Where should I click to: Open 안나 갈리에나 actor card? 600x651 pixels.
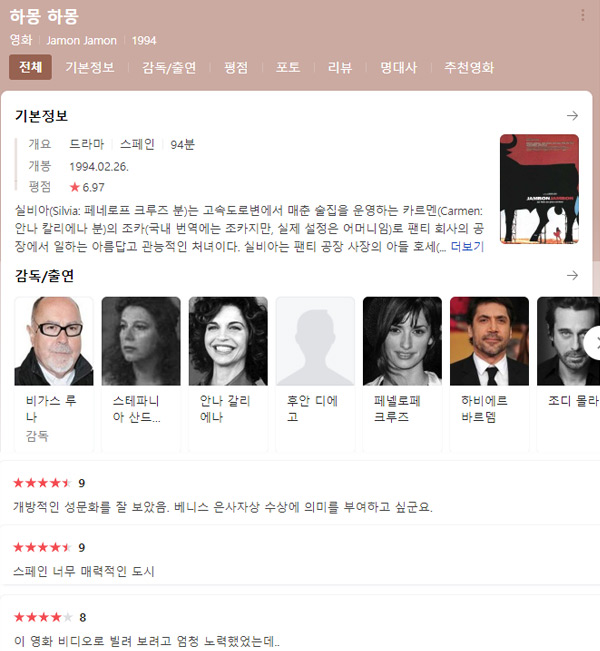pos(228,374)
